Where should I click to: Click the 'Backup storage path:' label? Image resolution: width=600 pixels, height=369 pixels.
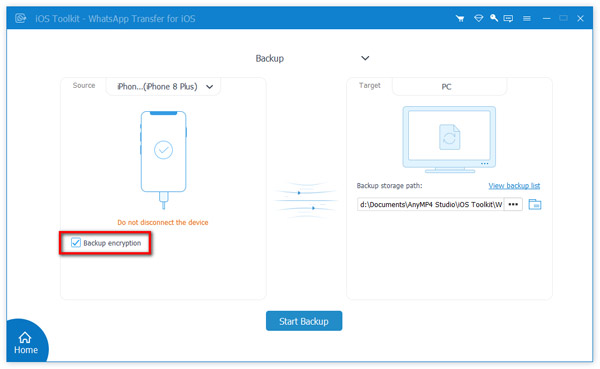tap(389, 186)
